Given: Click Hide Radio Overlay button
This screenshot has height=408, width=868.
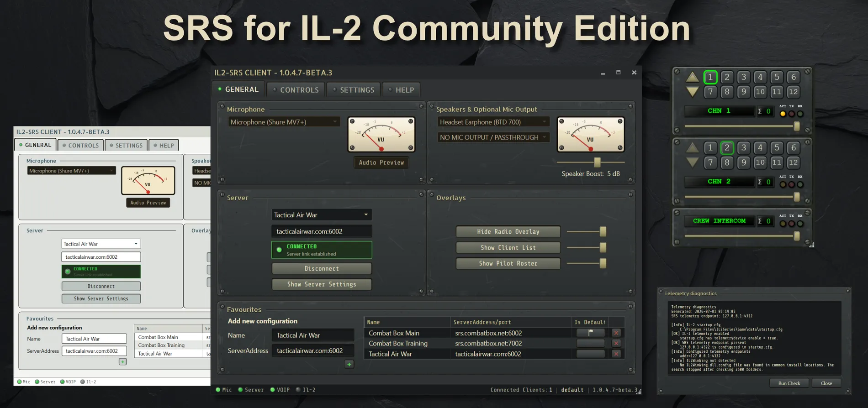Looking at the screenshot, I should click(508, 231).
